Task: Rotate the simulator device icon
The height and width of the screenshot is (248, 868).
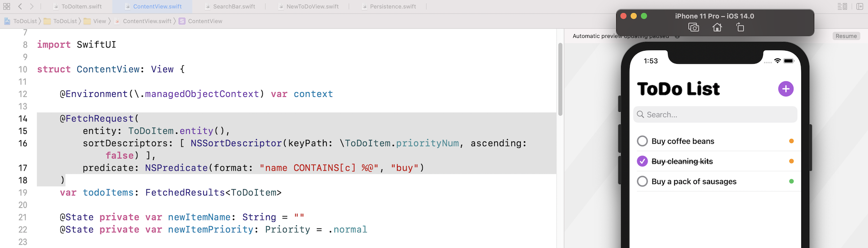Action: pyautogui.click(x=740, y=28)
